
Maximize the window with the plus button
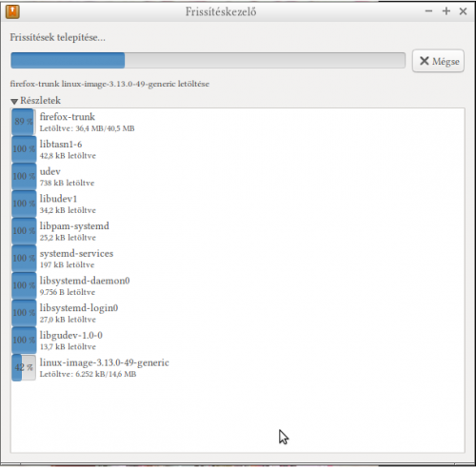(446, 11)
